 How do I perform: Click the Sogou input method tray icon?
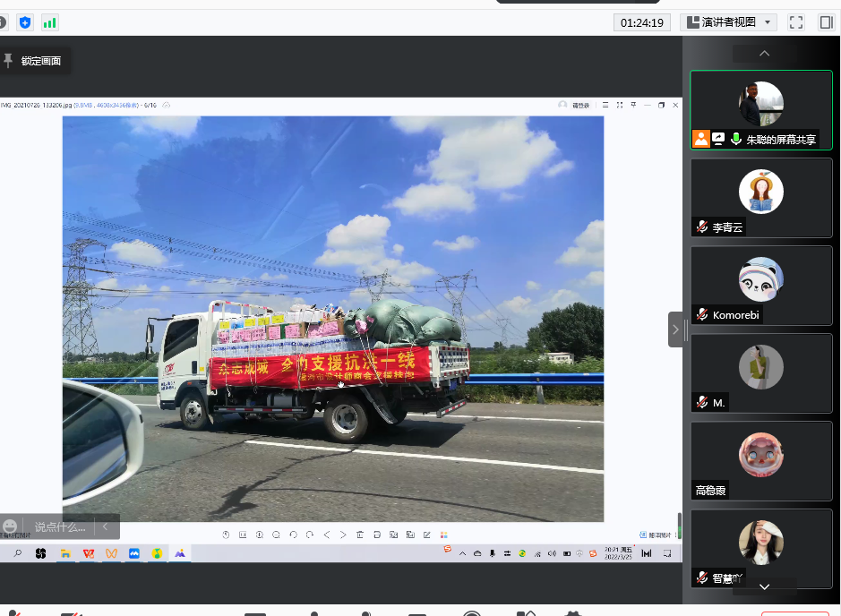coord(593,554)
